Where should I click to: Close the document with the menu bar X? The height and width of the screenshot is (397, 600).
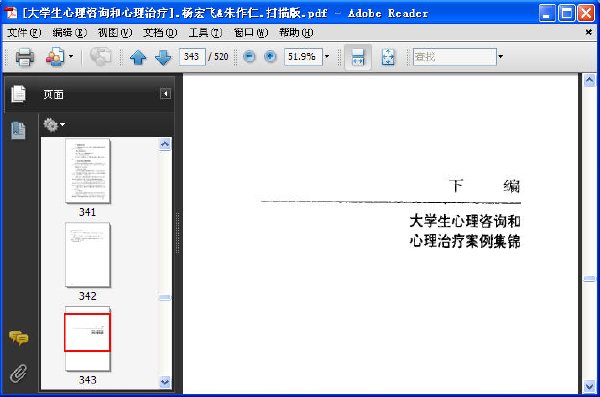[x=589, y=32]
